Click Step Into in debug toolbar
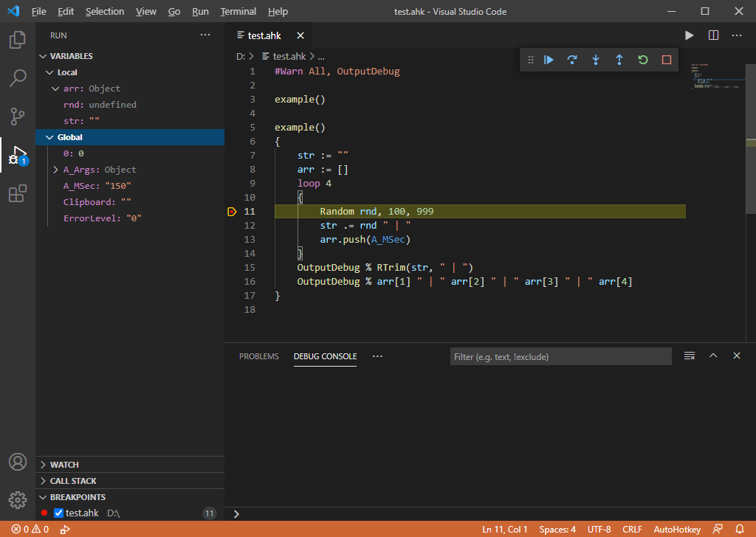The image size is (756, 537). pyautogui.click(x=595, y=60)
